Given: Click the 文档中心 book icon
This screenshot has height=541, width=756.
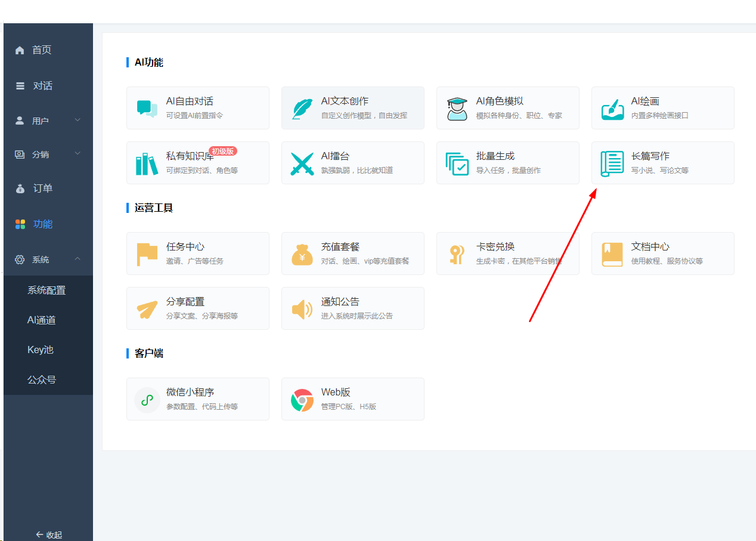Looking at the screenshot, I should [612, 254].
